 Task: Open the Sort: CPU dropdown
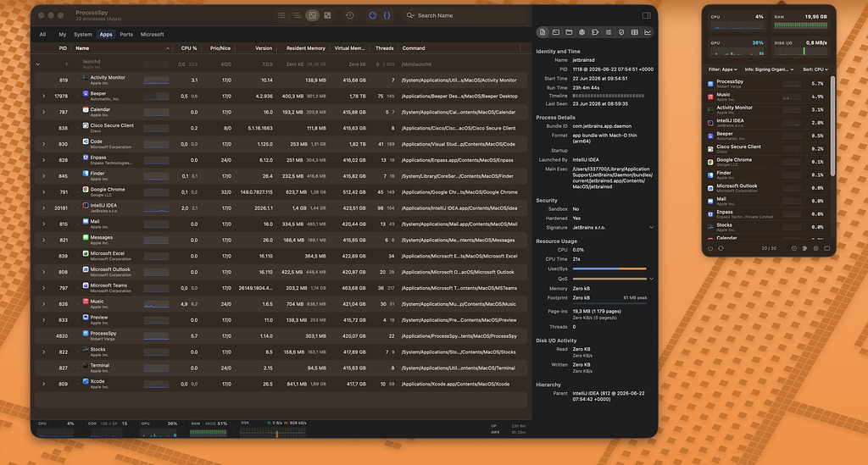pos(815,69)
